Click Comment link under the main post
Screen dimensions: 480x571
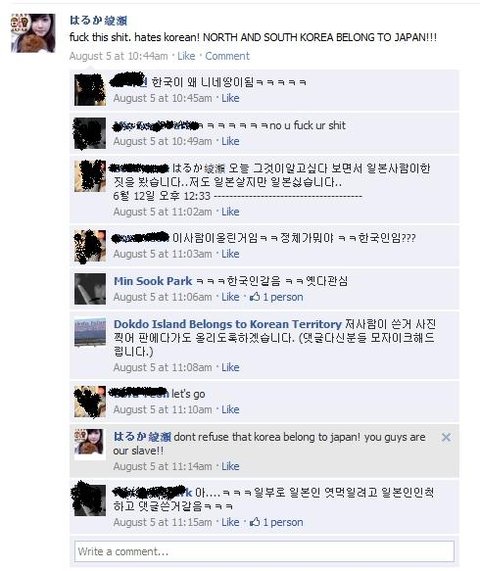(x=227, y=56)
